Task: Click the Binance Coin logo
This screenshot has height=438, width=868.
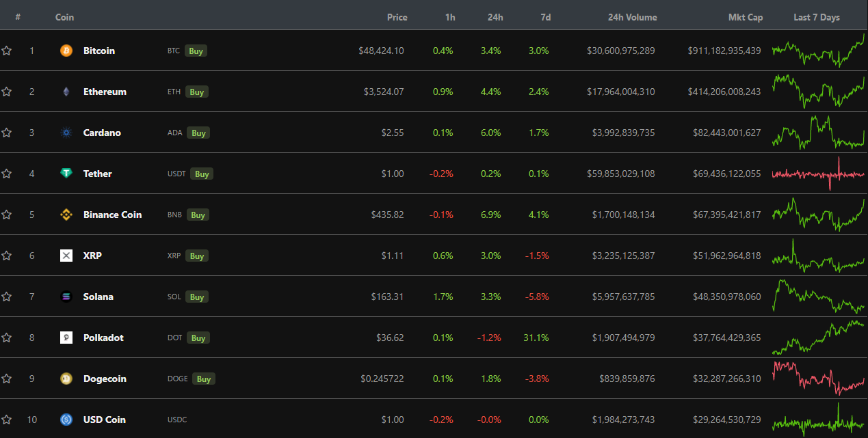Action: pyautogui.click(x=66, y=215)
